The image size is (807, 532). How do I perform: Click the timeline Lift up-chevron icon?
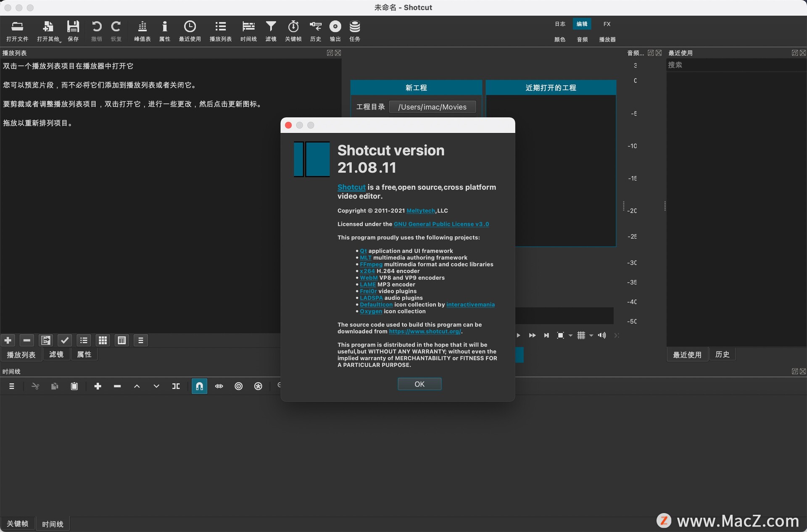(x=137, y=386)
